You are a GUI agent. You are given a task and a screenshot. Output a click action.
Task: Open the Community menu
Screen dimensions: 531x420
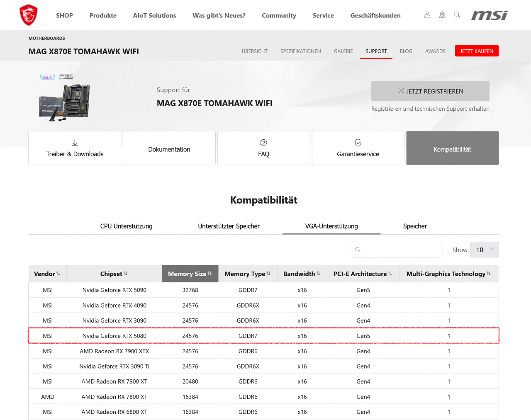279,15
